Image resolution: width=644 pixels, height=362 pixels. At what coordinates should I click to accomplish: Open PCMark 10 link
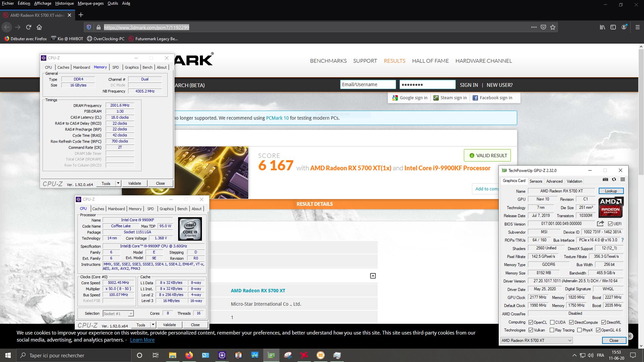277,118
